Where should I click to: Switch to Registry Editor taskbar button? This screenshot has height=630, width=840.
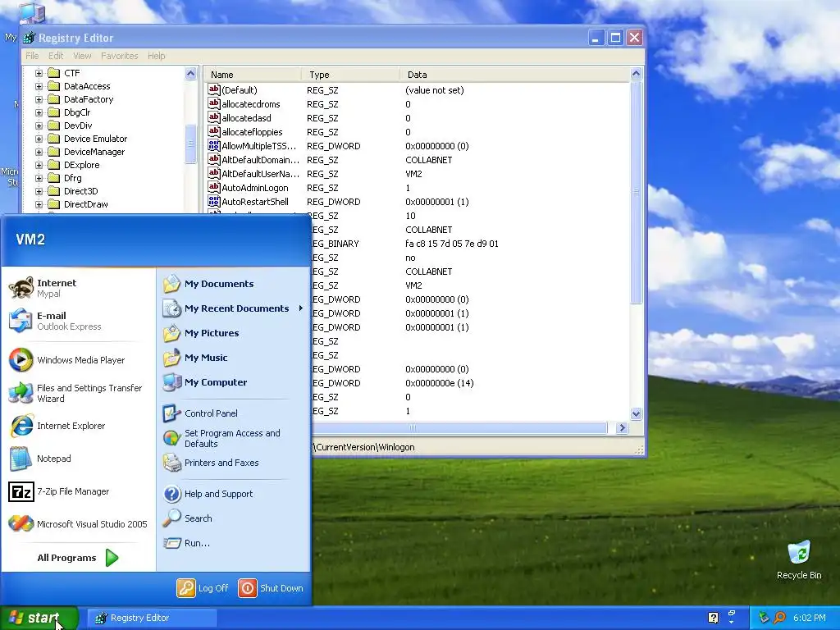click(152, 618)
